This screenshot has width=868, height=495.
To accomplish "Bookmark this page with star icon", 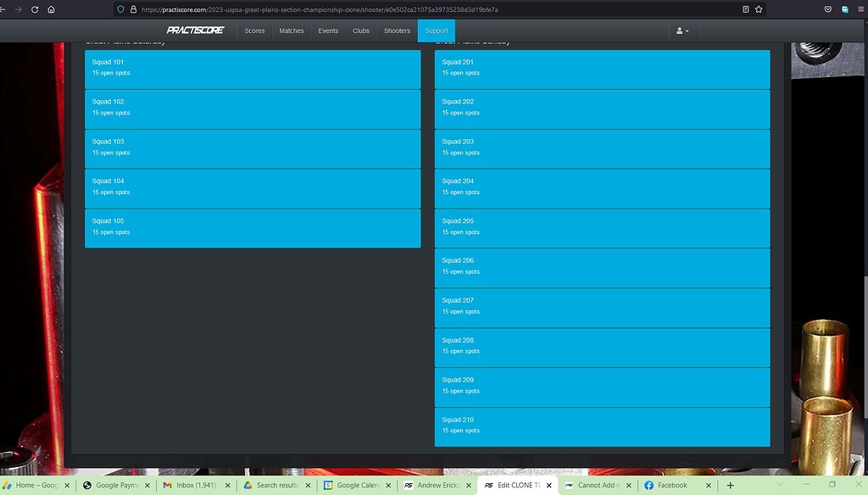I will click(759, 9).
